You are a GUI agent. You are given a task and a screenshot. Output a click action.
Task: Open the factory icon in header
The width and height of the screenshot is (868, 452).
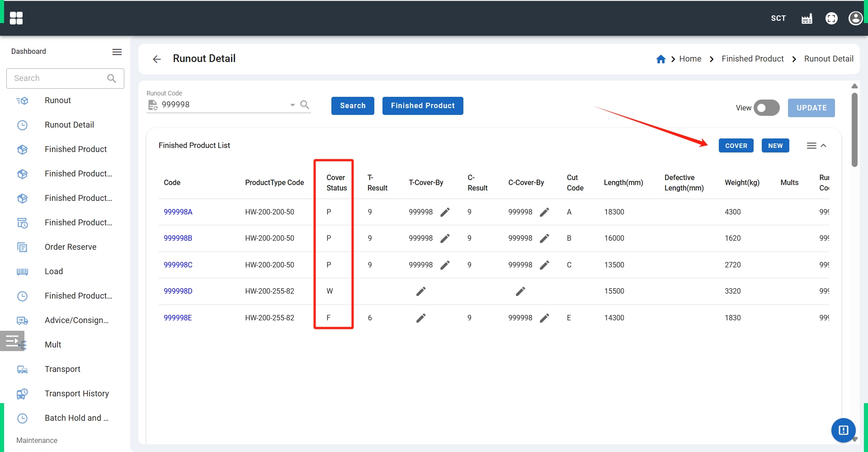tap(807, 19)
